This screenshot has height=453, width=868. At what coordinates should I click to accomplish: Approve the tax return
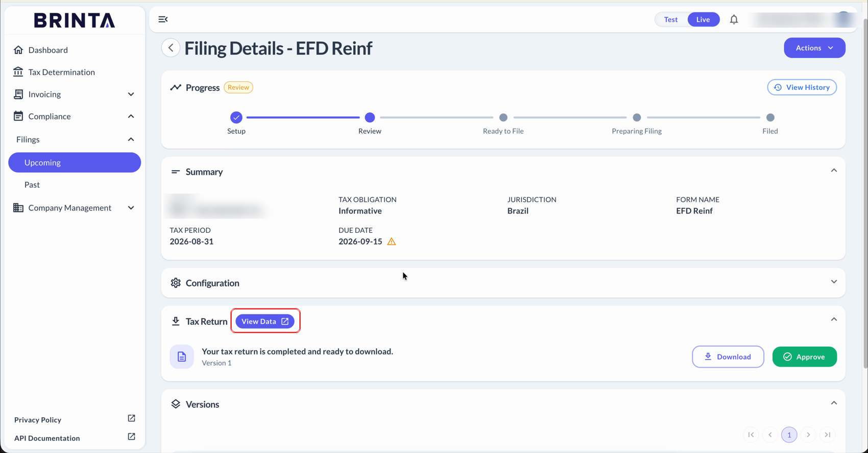coord(804,356)
